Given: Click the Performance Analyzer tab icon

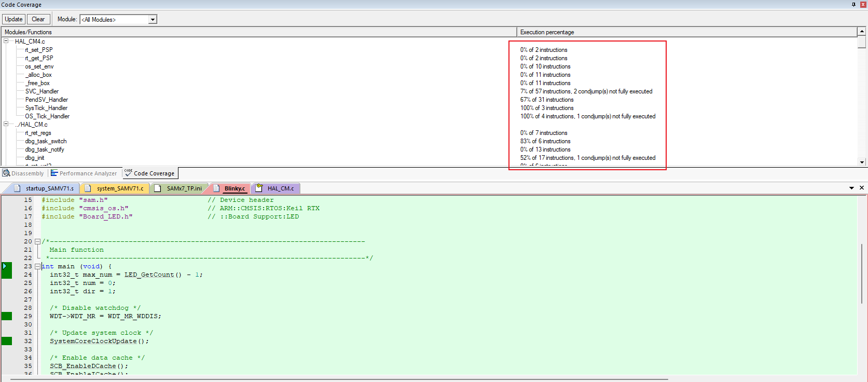Looking at the screenshot, I should (54, 173).
